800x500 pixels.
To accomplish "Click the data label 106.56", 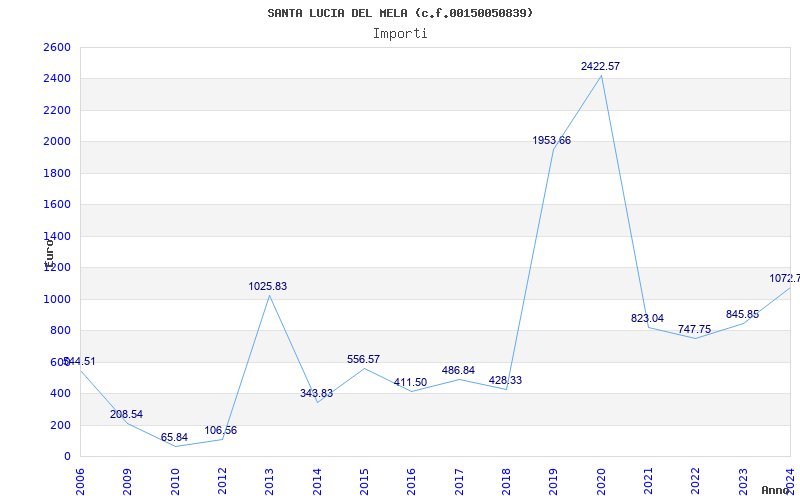I will click(x=220, y=430).
